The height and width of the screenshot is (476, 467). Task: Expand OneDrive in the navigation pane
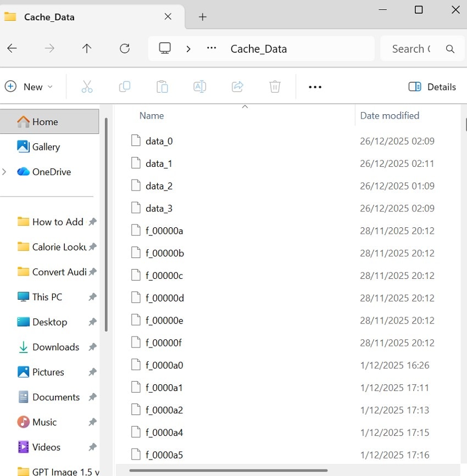4,171
